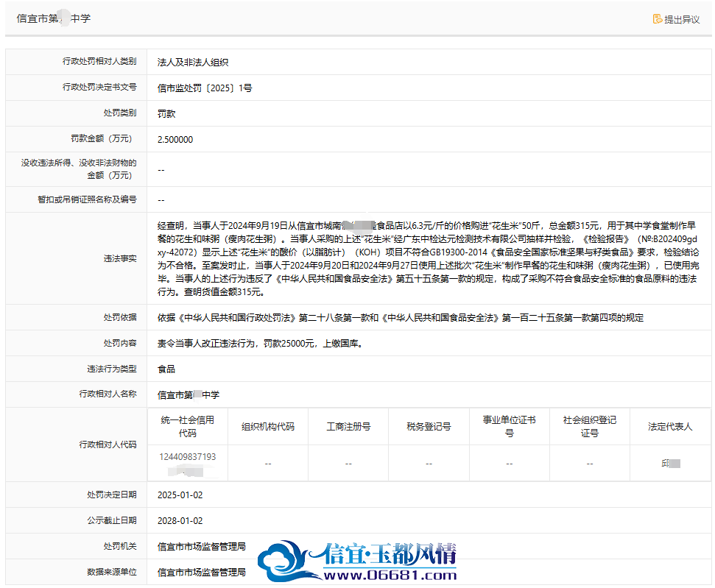Click the 社会组织登记证号 column header
The image size is (715, 588).
click(590, 427)
